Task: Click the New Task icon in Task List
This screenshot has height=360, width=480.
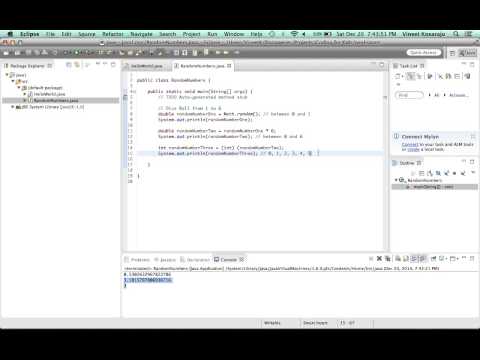Action: click(398, 76)
